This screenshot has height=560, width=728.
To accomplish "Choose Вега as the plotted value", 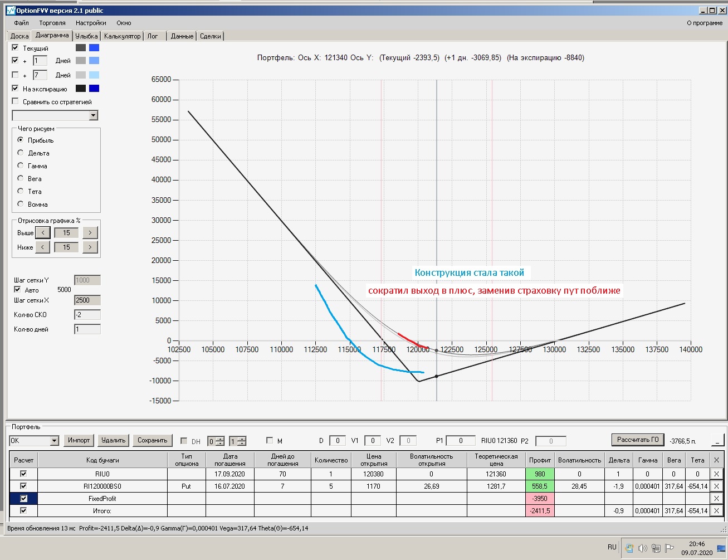I will [21, 178].
